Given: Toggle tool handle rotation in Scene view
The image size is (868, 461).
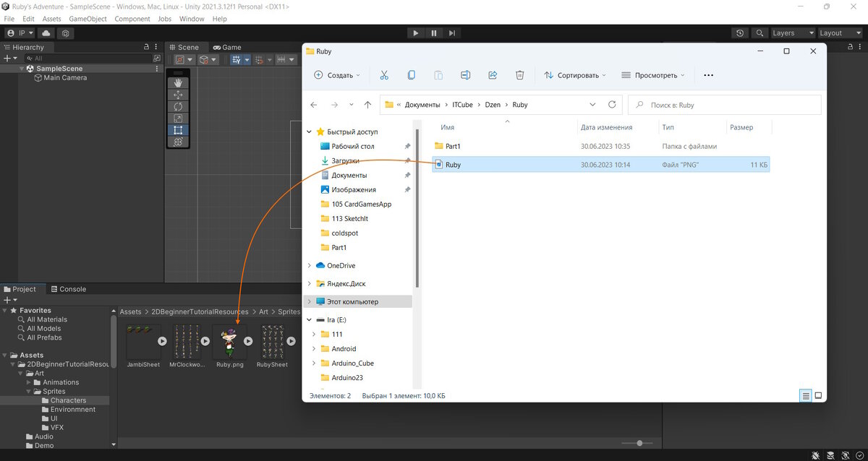Looking at the screenshot, I should [208, 60].
